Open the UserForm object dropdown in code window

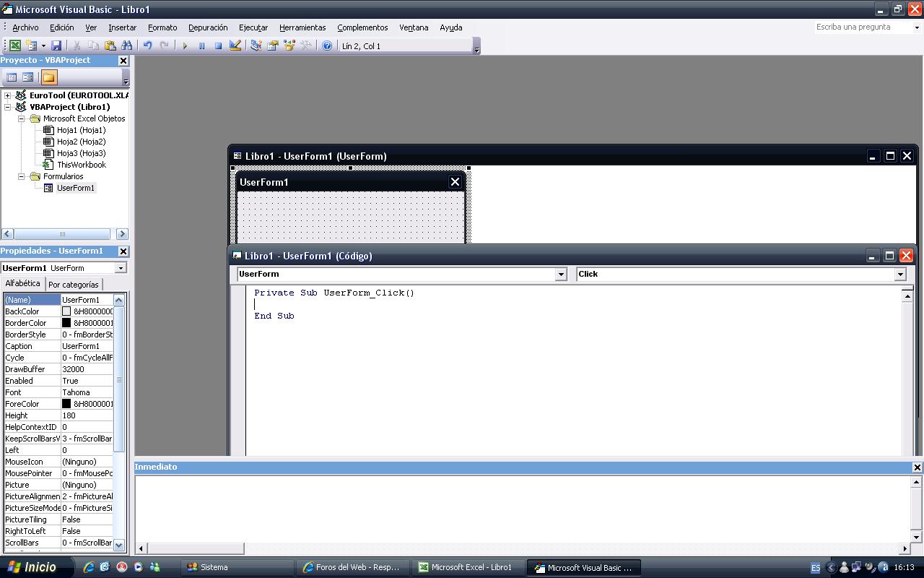pos(561,275)
